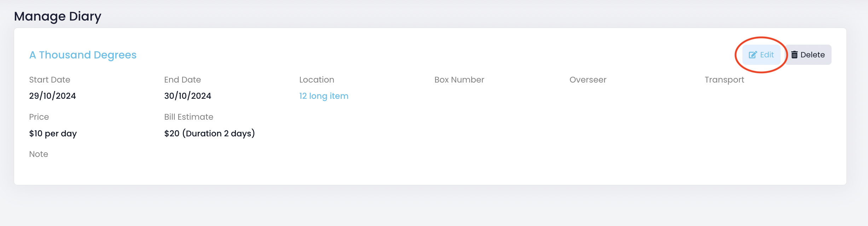Click the Overseer field label
The image size is (868, 226).
point(588,80)
